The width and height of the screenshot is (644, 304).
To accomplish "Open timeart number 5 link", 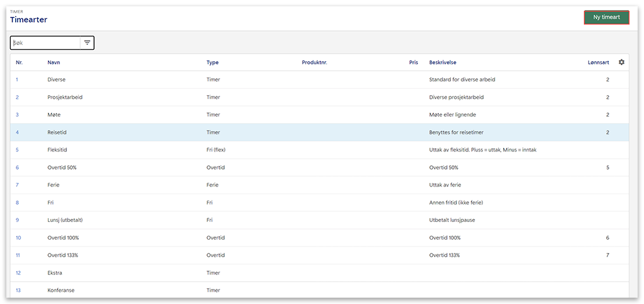I will 17,150.
